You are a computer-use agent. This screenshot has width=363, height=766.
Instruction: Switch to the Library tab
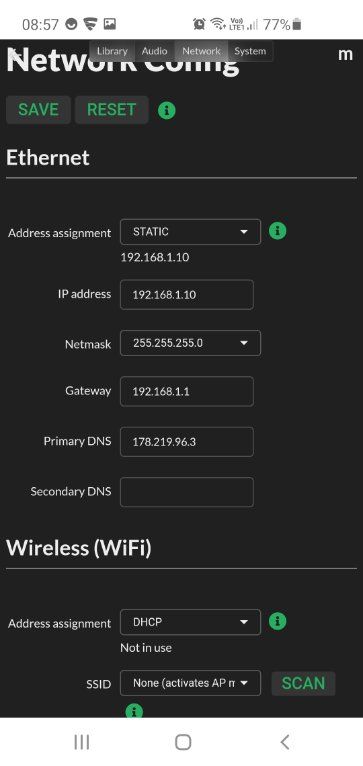click(x=112, y=51)
